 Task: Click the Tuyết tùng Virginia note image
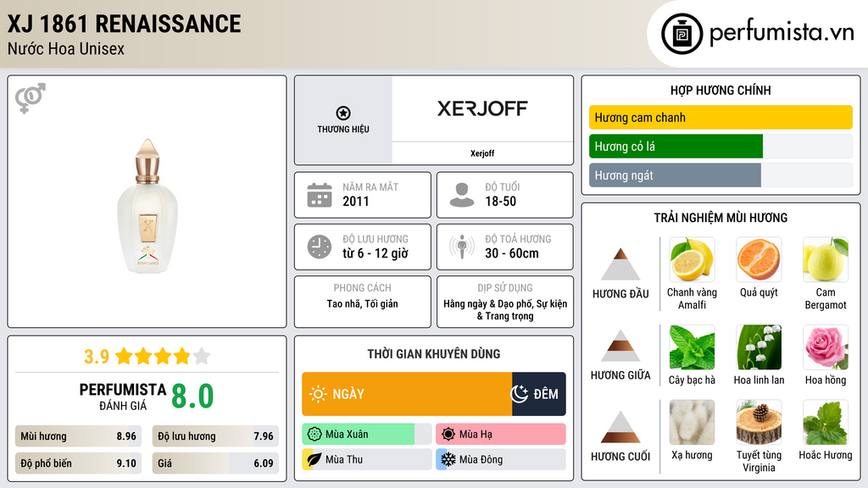[759, 423]
